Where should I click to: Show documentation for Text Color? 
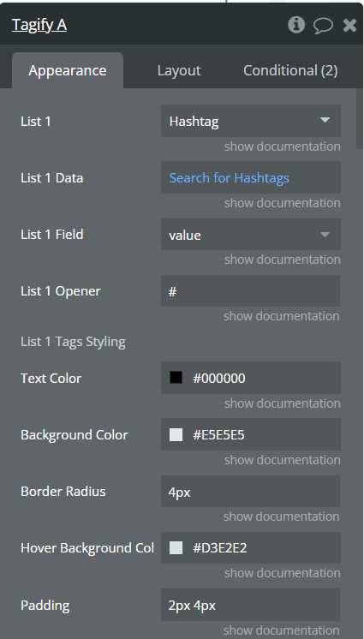pos(282,403)
